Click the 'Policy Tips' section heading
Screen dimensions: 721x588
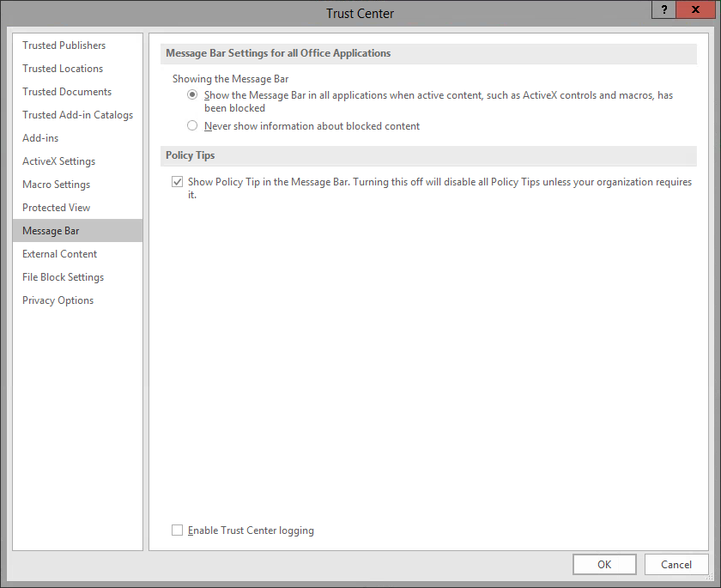191,155
